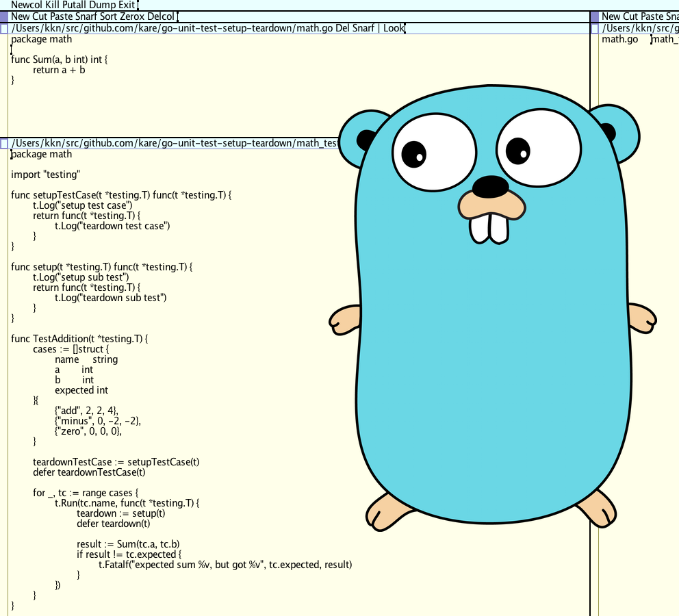Click the layout box of the math_test.go window

(5, 143)
